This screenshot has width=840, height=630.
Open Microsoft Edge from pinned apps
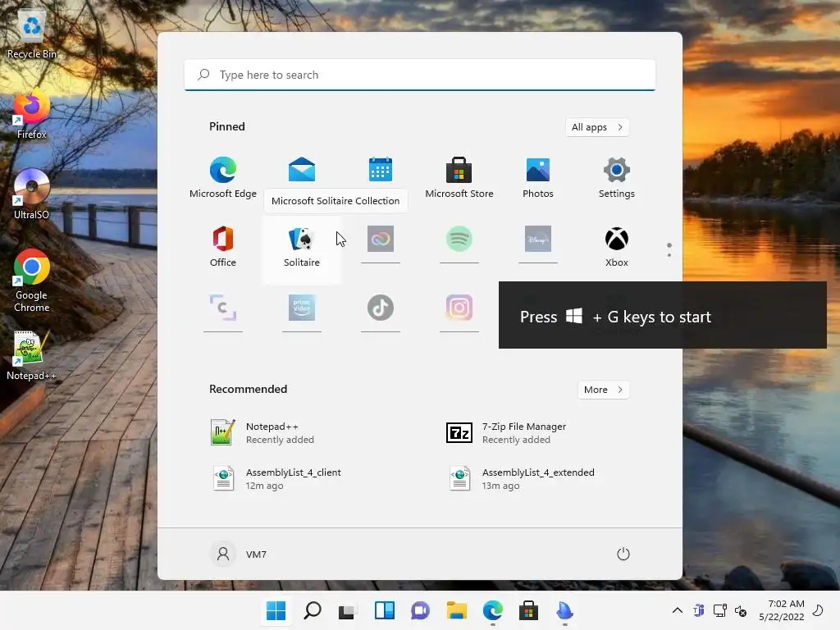223,178
